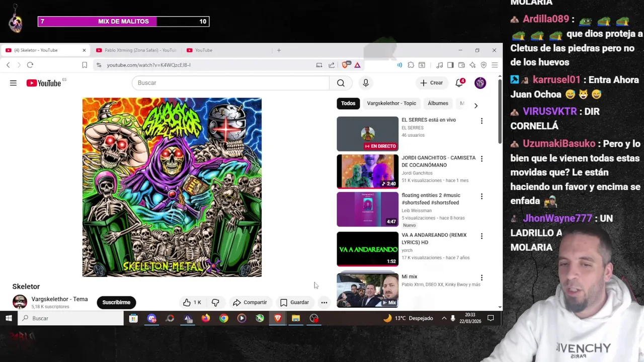Open the Brave main menu icon
The width and height of the screenshot is (644, 362).
(x=495, y=65)
